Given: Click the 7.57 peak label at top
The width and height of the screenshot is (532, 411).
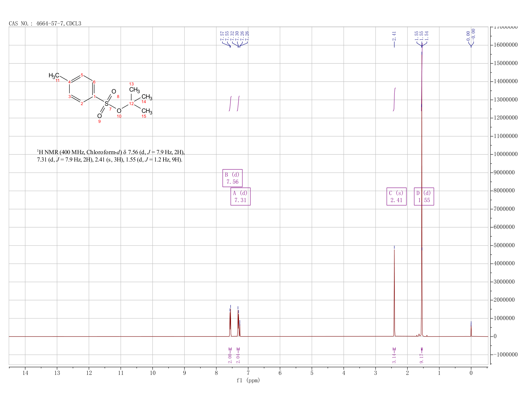Looking at the screenshot, I should (x=222, y=36).
